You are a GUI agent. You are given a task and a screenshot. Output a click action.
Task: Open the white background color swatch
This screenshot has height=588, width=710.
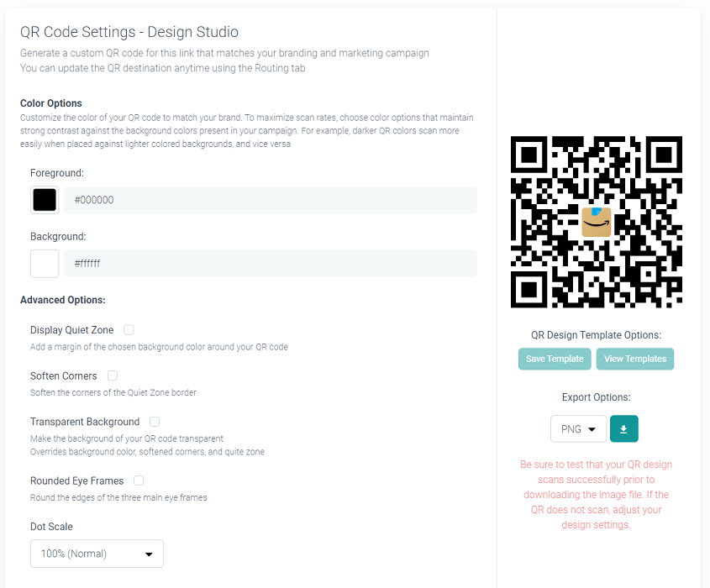(x=45, y=264)
